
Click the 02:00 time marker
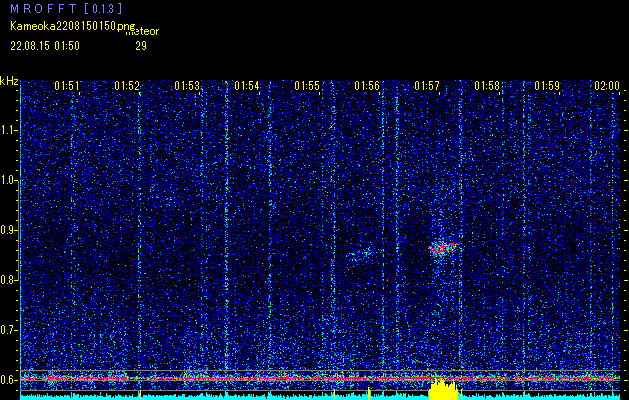point(607,85)
